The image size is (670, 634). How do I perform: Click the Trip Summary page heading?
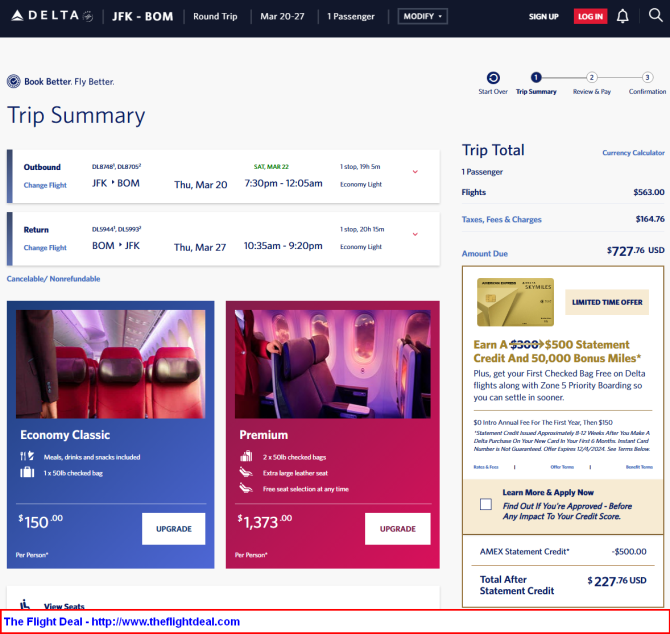coord(76,115)
